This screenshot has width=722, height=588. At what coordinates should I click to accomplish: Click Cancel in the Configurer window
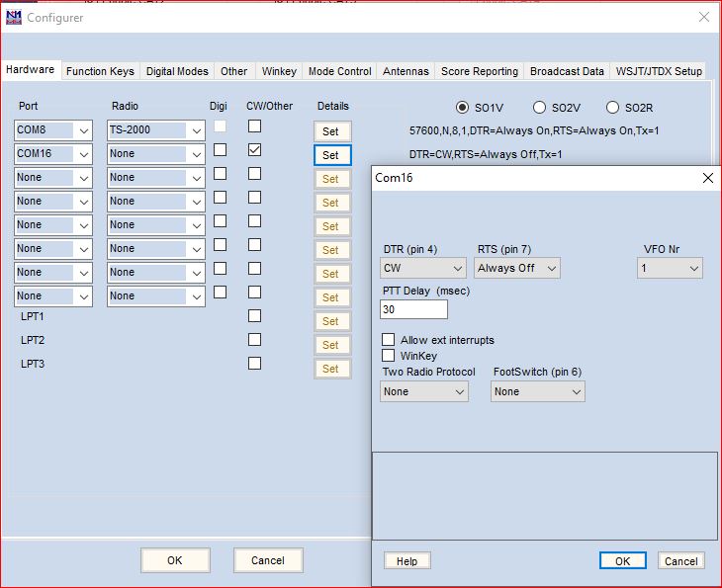click(x=267, y=560)
